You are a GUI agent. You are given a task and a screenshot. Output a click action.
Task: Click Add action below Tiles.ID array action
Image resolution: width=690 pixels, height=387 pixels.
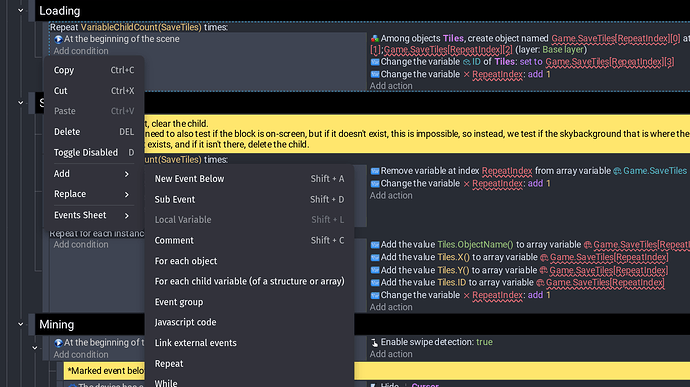point(391,307)
